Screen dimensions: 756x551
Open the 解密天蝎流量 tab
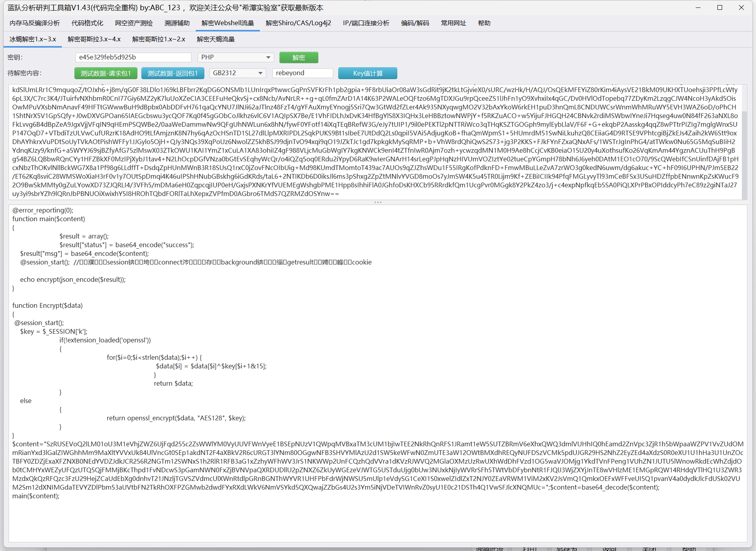pyautogui.click(x=216, y=39)
